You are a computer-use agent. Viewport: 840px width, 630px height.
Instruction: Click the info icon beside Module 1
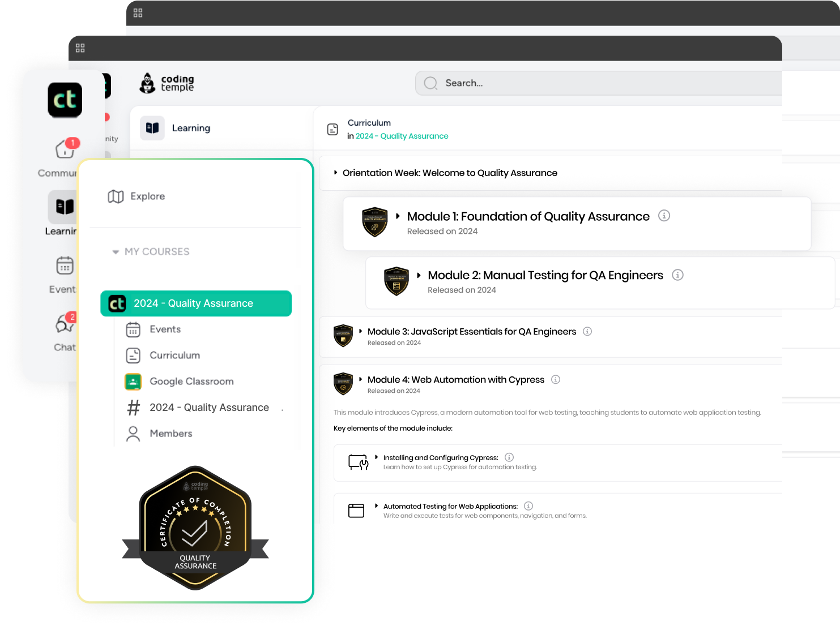(664, 216)
